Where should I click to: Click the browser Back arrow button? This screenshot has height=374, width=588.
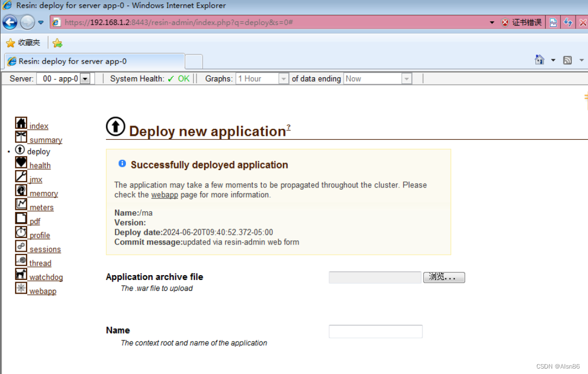[10, 22]
